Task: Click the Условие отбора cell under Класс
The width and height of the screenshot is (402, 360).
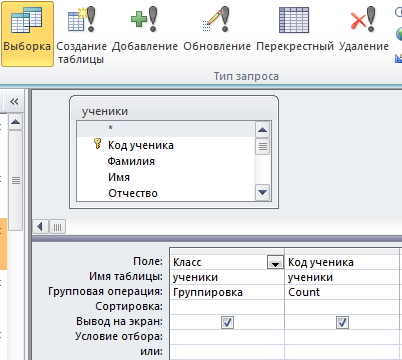Action: click(x=227, y=337)
